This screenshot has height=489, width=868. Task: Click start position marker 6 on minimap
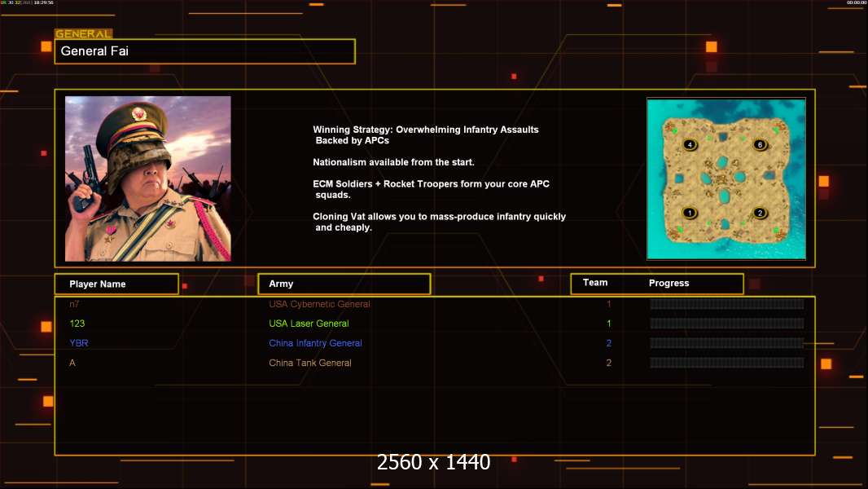point(760,144)
